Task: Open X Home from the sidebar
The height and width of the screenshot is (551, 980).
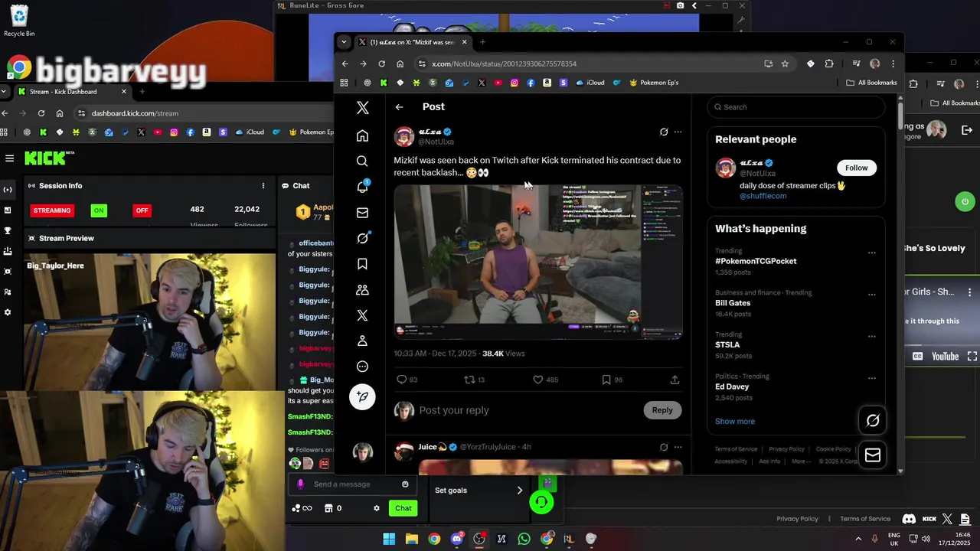Action: coord(362,135)
